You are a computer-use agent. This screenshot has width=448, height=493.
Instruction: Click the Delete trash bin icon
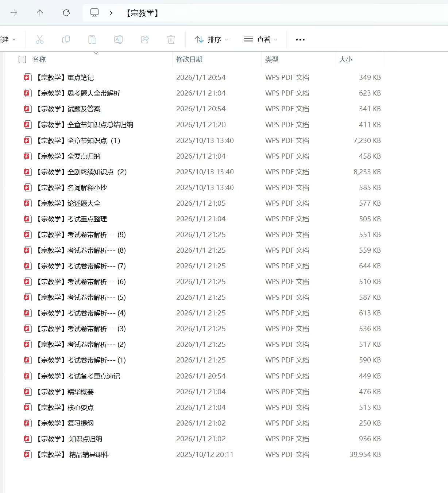pos(171,39)
